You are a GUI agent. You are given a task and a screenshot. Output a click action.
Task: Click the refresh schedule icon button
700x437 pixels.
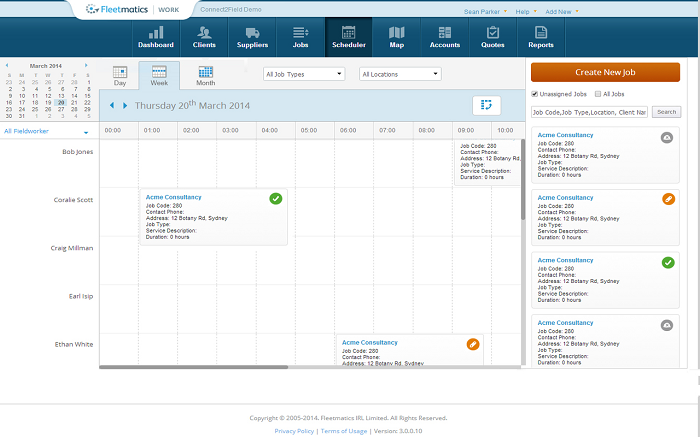point(486,105)
